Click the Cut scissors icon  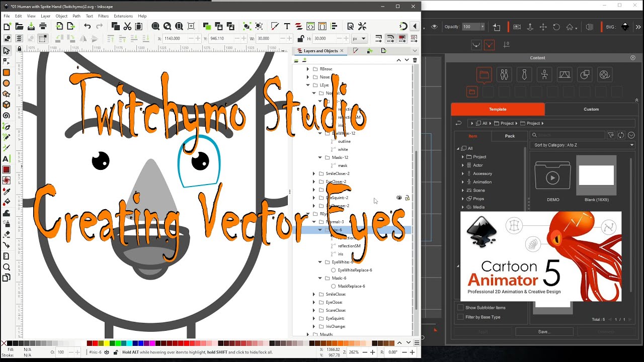click(x=127, y=26)
